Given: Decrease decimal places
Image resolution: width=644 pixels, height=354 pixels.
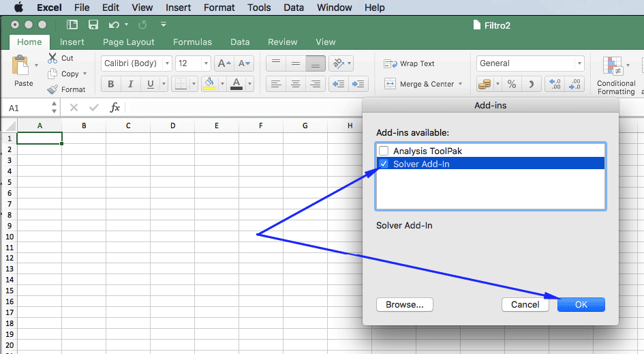Looking at the screenshot, I should click(x=574, y=85).
